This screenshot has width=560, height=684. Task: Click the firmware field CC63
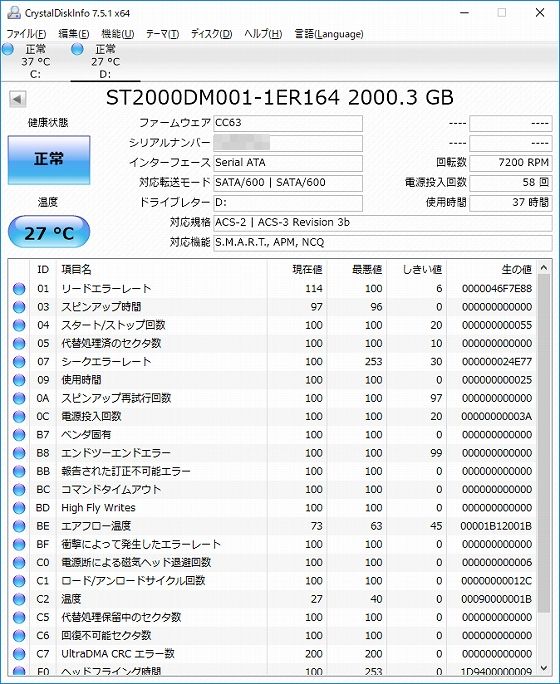point(288,123)
